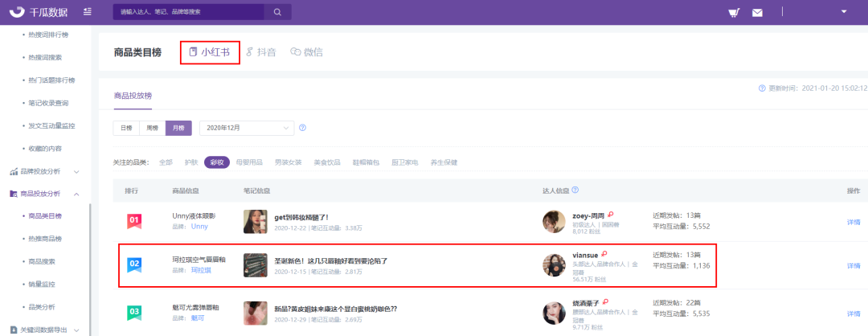Open the shopping cart icon
Screen dimensions: 868x336
pyautogui.click(x=734, y=13)
